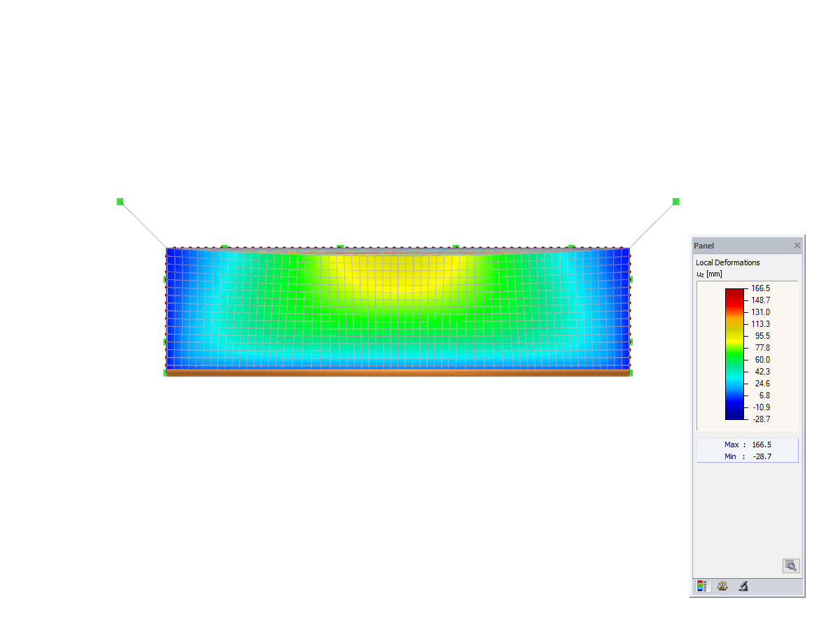Screen dimensions: 840x630
Task: Select the 77.8 legend value
Action: [762, 348]
